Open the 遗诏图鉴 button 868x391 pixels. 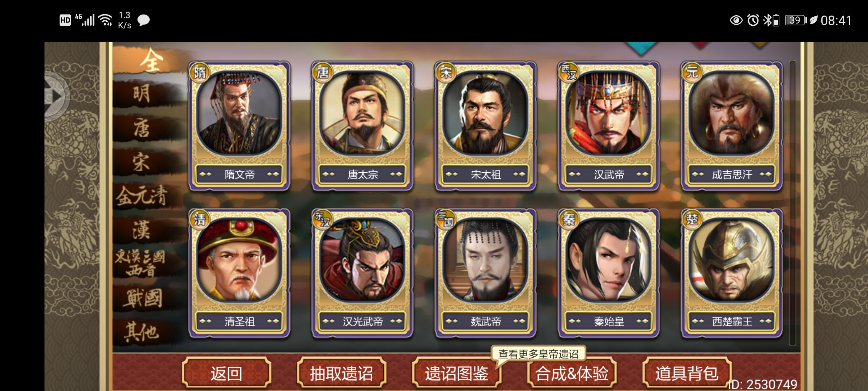[x=456, y=373]
